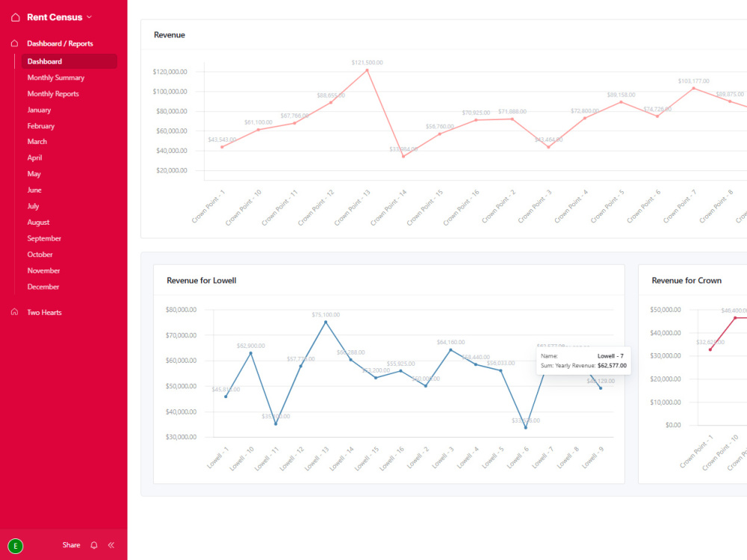Click the Lowell - 9 axis label
Screen dimensions: 747x560
(592, 458)
